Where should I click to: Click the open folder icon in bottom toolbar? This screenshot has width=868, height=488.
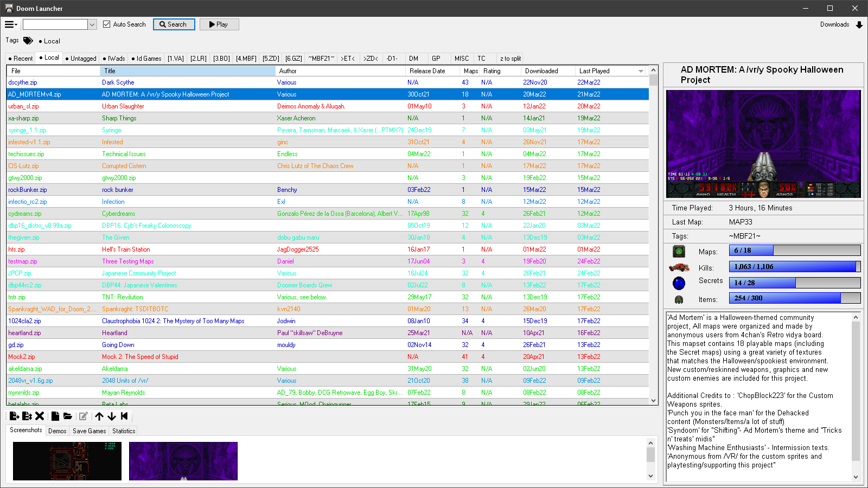click(68, 416)
